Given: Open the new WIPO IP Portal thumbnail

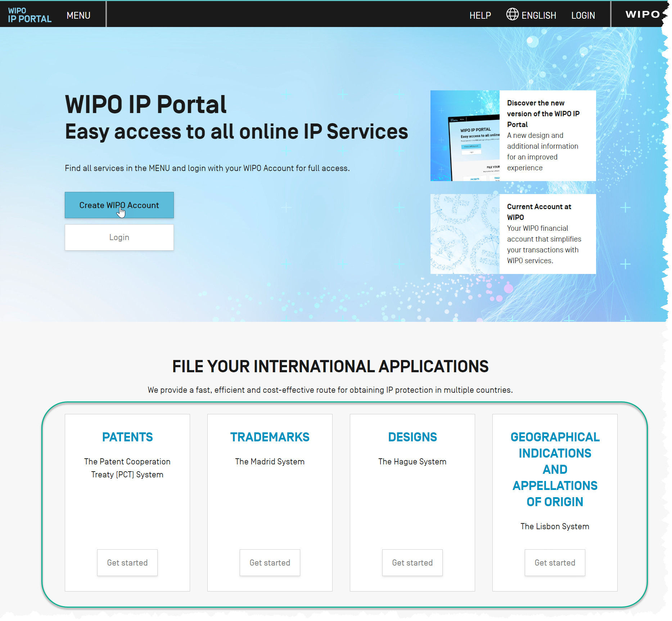Looking at the screenshot, I should pyautogui.click(x=465, y=136).
